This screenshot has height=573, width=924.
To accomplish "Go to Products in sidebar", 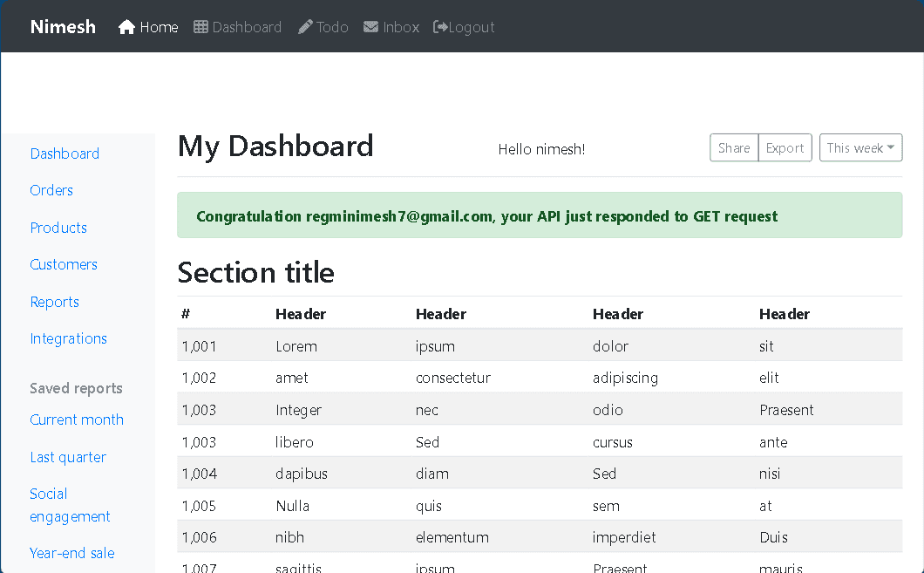I will tap(58, 228).
